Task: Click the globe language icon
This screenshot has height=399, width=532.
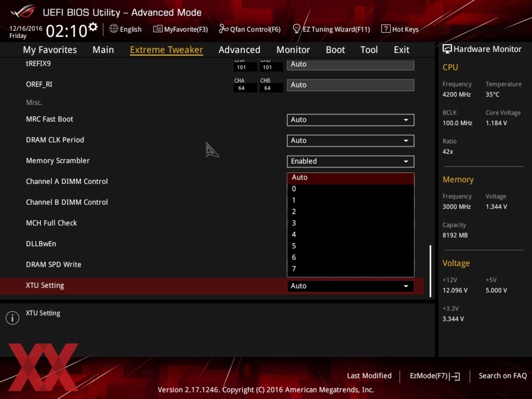Action: [x=113, y=29]
